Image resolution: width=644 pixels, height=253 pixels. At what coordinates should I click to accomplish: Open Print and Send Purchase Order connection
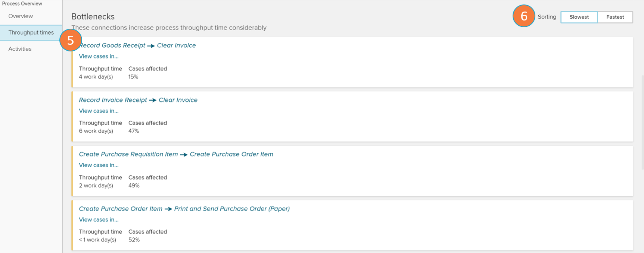click(x=232, y=209)
